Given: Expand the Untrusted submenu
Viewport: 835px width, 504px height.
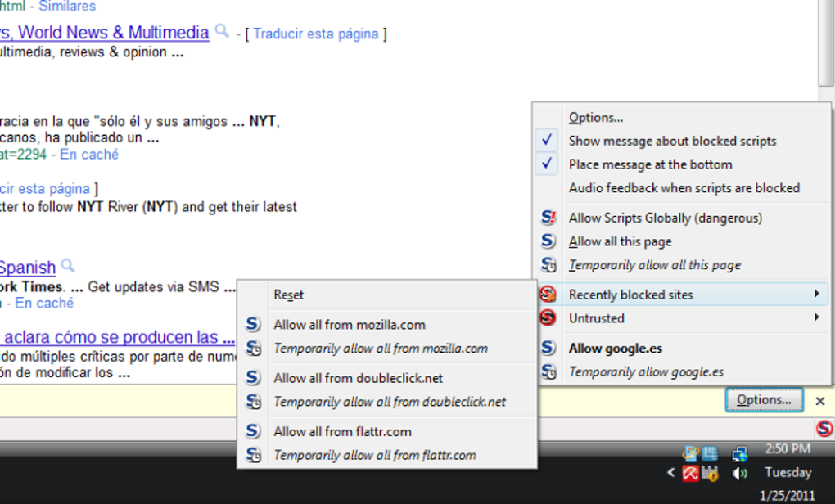Looking at the screenshot, I should coord(682,318).
